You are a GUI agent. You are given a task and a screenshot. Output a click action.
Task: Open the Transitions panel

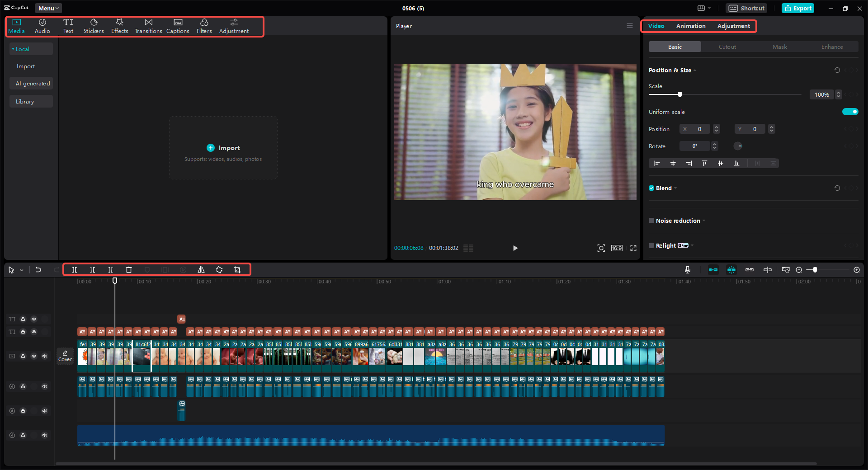click(x=148, y=26)
